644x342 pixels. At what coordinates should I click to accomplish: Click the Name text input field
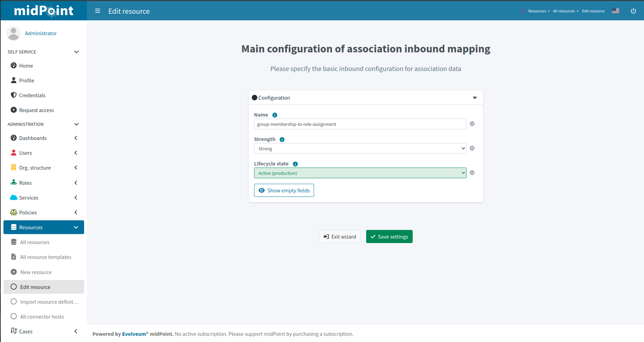tap(360, 124)
